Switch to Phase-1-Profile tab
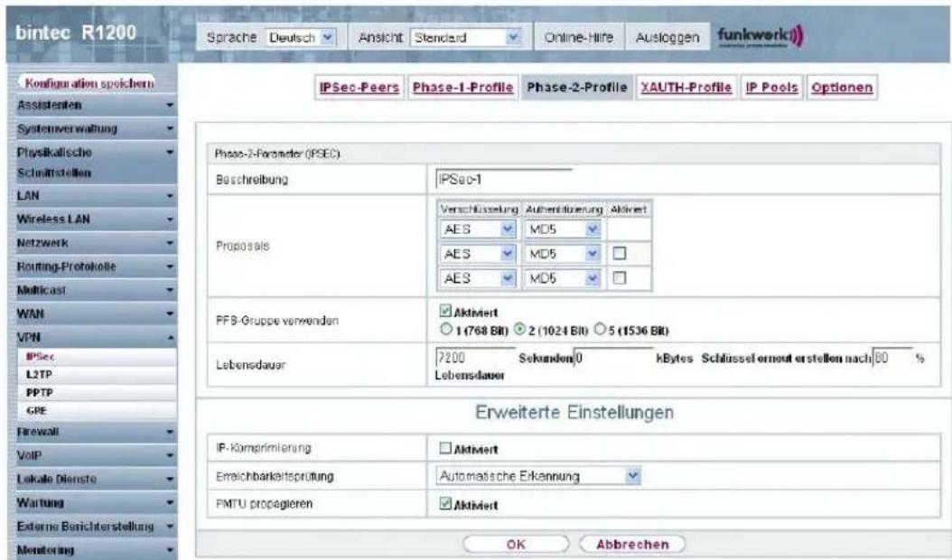The height and width of the screenshot is (560, 952). 462,88
